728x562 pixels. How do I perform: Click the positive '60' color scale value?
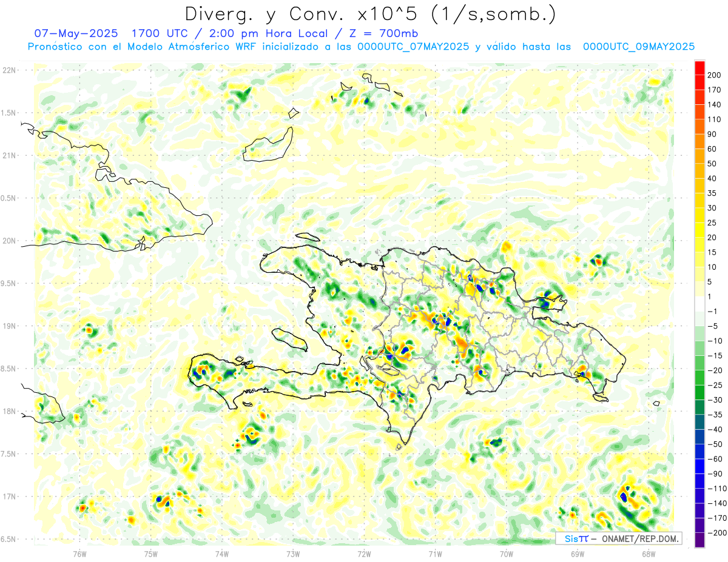pos(713,149)
